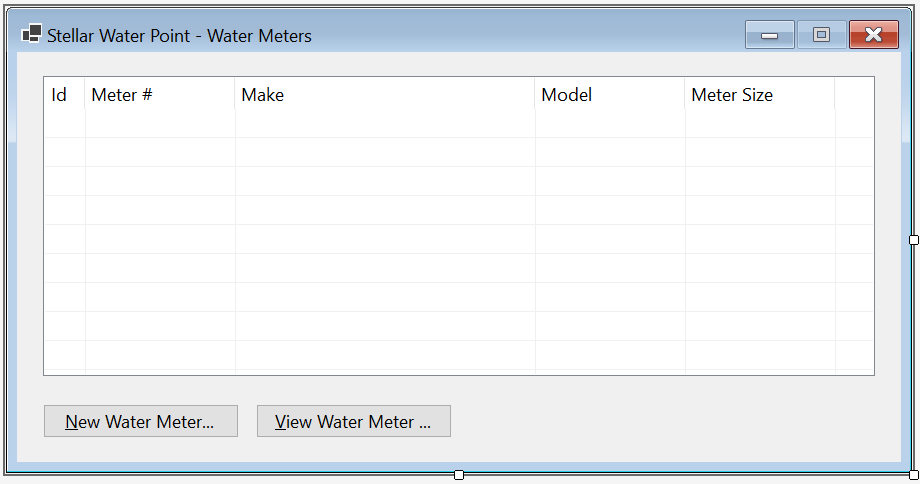
Task: Click the blank header area after Meter Size
Action: click(x=854, y=94)
